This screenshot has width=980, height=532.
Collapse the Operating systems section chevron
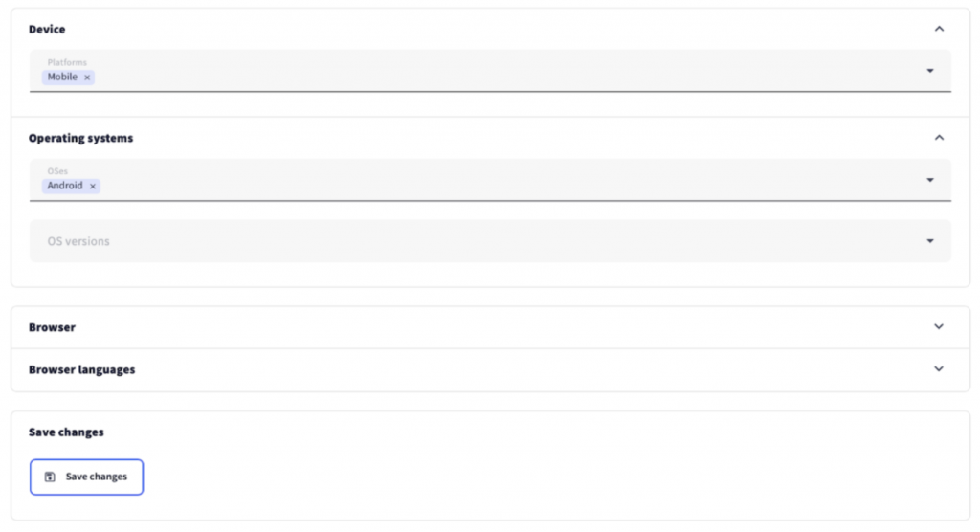[939, 138]
